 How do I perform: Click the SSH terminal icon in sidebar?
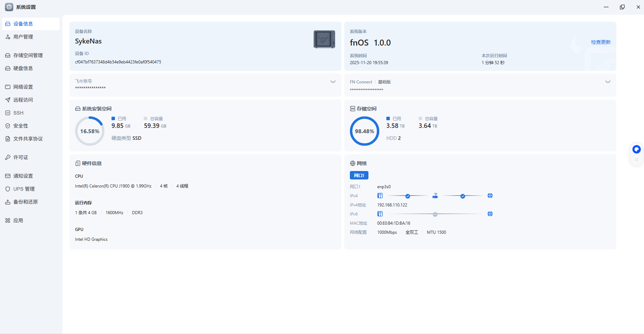8,113
